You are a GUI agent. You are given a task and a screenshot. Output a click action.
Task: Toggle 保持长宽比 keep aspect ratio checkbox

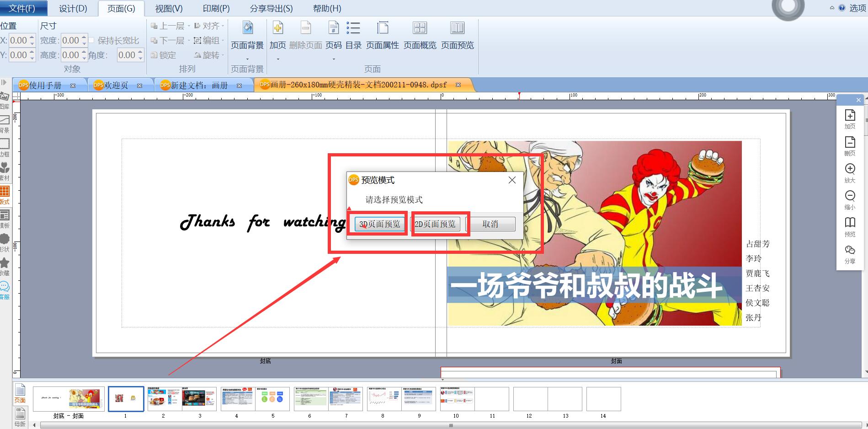(91, 40)
